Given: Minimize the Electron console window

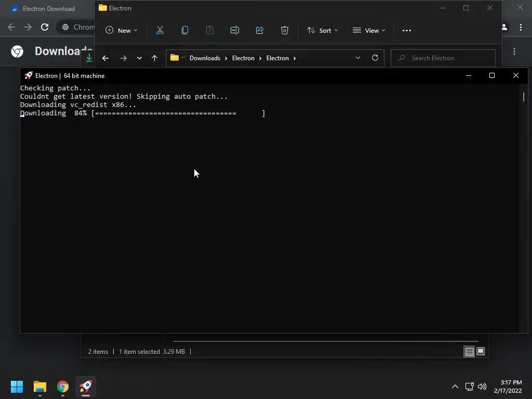Looking at the screenshot, I should click(x=469, y=75).
